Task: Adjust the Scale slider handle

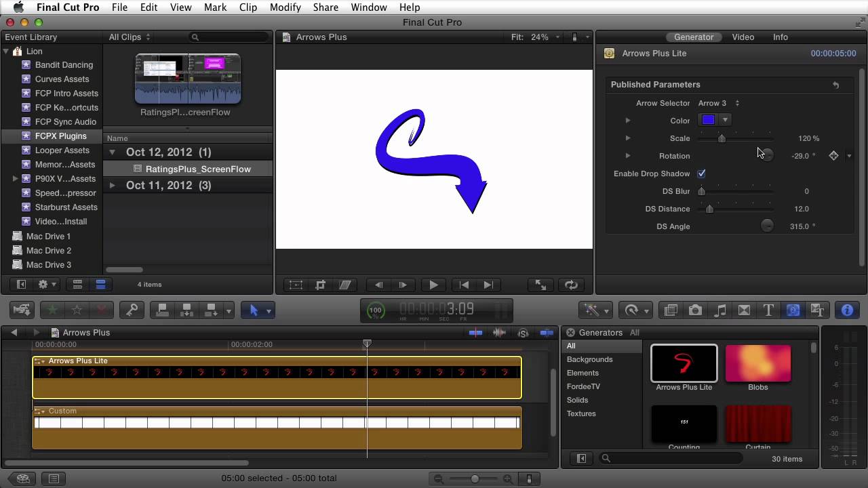Action: tap(722, 138)
